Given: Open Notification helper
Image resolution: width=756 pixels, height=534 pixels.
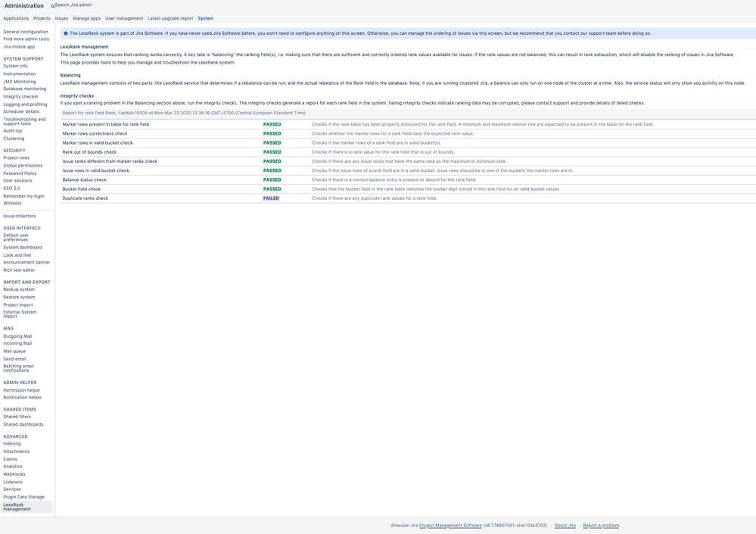Looking at the screenshot, I should 22,398.
